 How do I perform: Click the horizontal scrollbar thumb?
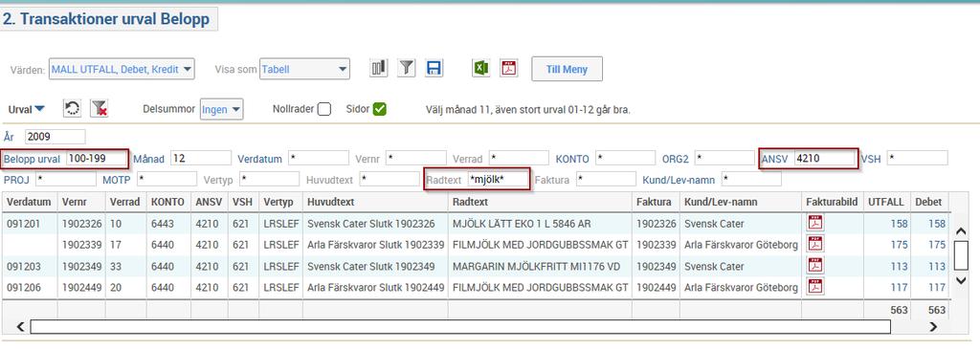coord(460,326)
